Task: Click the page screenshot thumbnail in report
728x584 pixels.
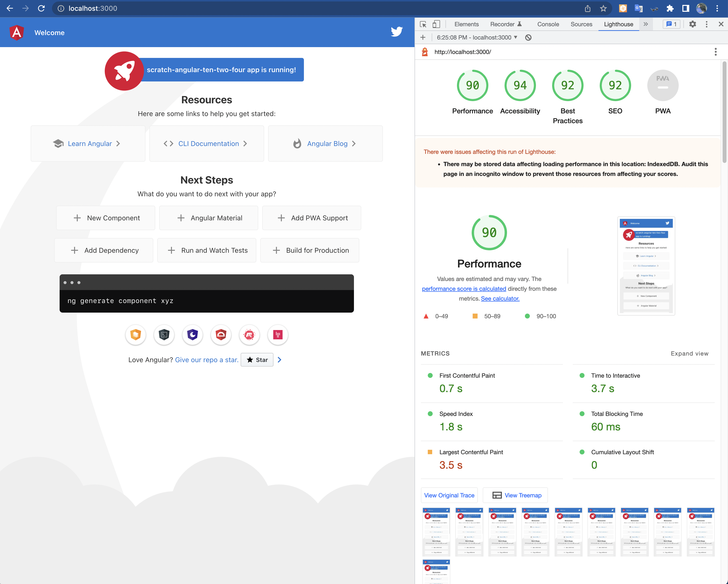Action: point(646,266)
